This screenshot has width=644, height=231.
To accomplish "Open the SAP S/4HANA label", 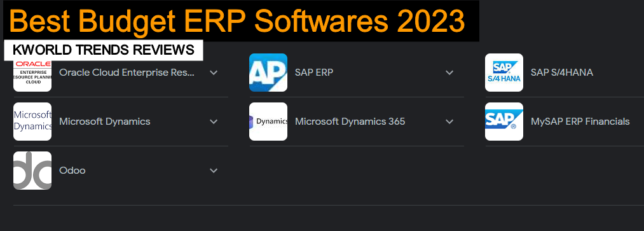I will pos(562,73).
